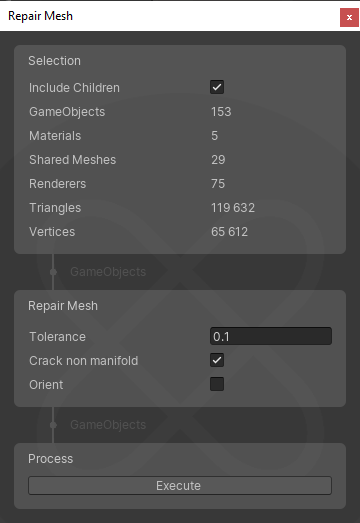Uncheck the Include Children checkbox
This screenshot has width=360, height=523.
tap(217, 87)
